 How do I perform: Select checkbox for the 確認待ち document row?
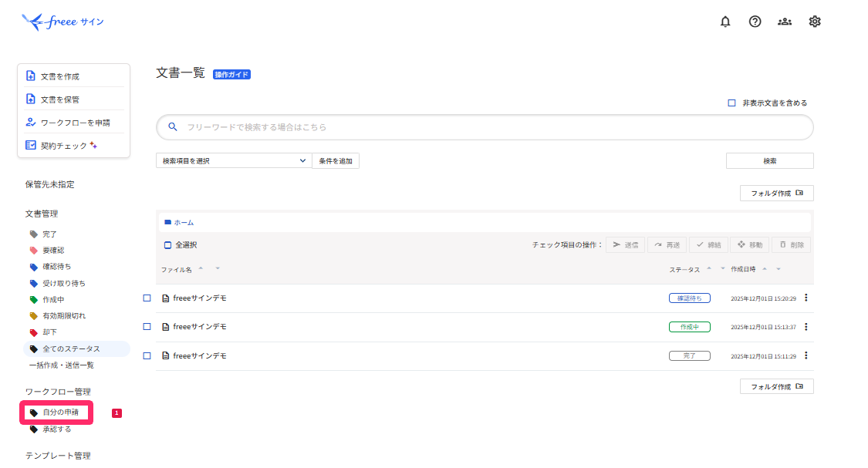(x=147, y=298)
